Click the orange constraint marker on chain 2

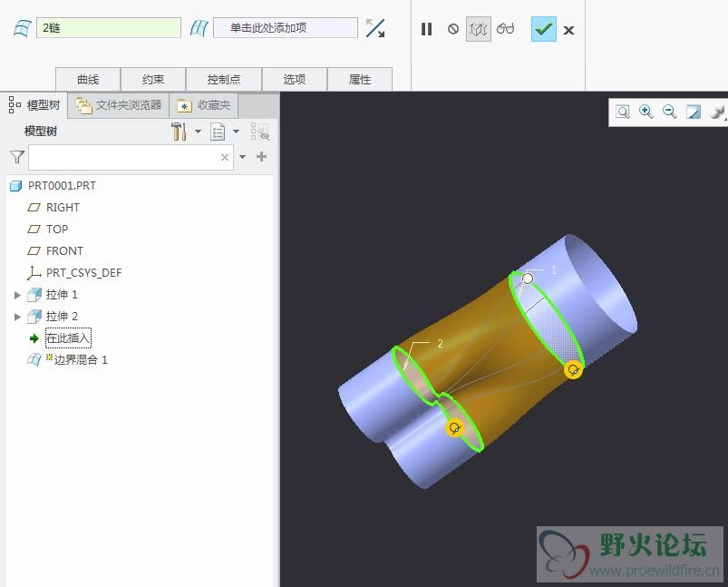tap(455, 427)
